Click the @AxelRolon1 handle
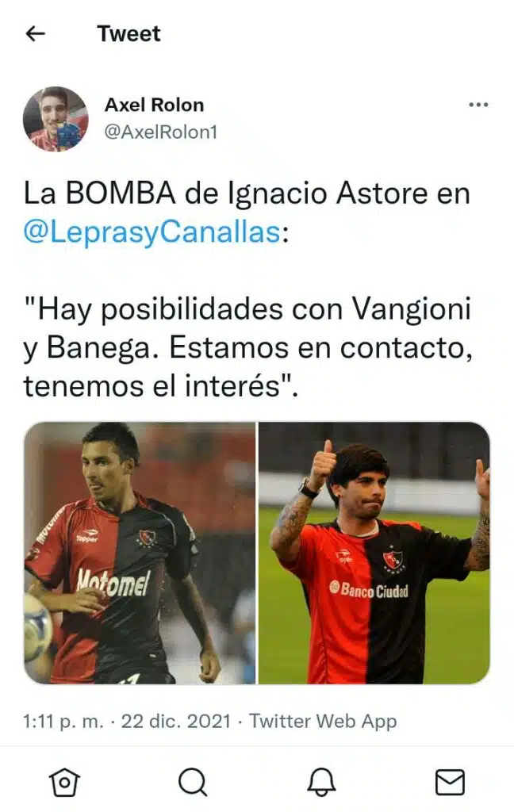The width and height of the screenshot is (514, 812). [160, 132]
